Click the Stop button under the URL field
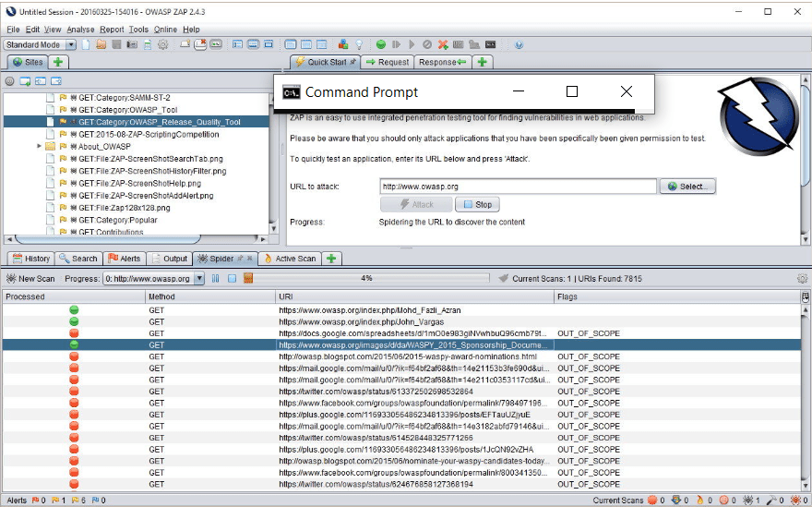 click(x=477, y=204)
